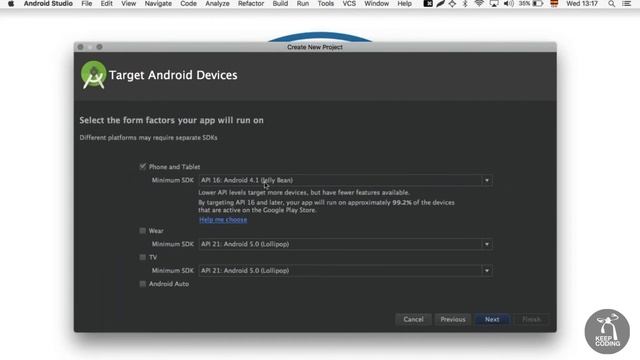The height and width of the screenshot is (360, 640).
Task: Open the Help menu
Action: (x=404, y=4)
